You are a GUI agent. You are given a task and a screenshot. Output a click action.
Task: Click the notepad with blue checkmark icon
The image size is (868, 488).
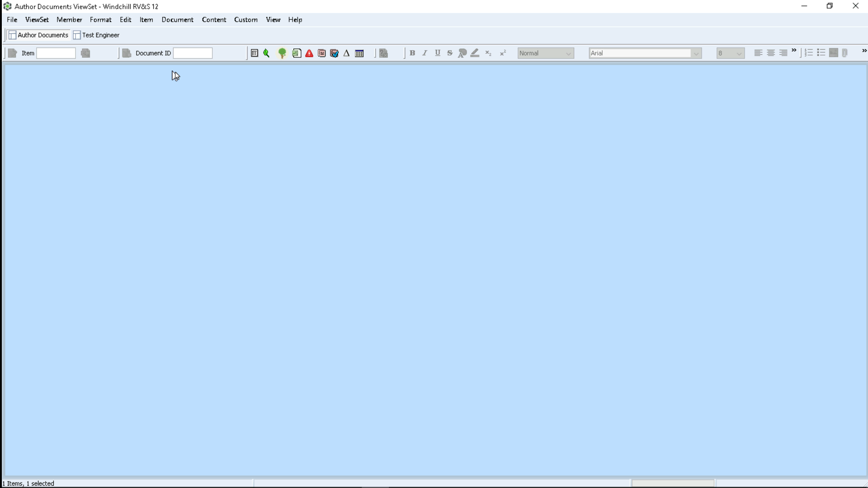click(x=334, y=53)
